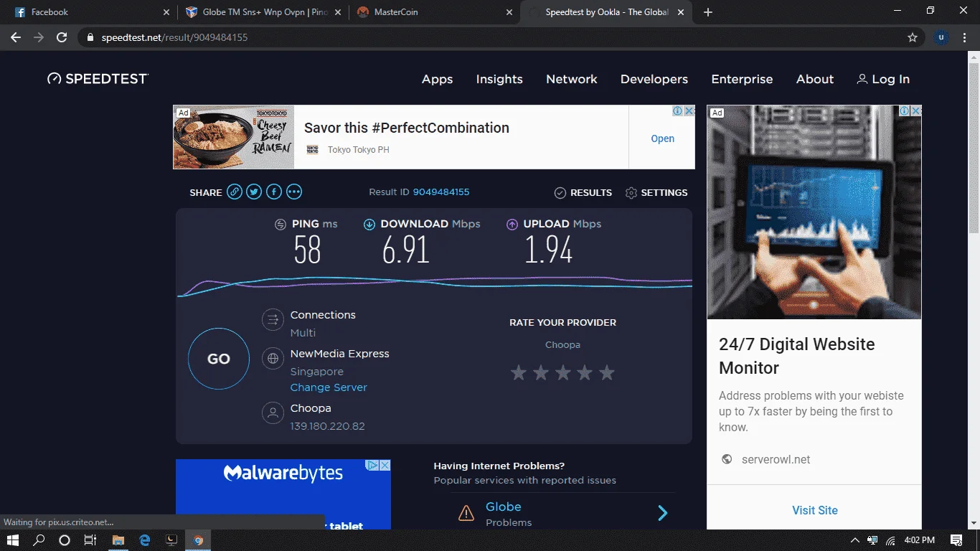Viewport: 980px width, 551px height.
Task: Give Choopa a five-star rating
Action: (607, 372)
